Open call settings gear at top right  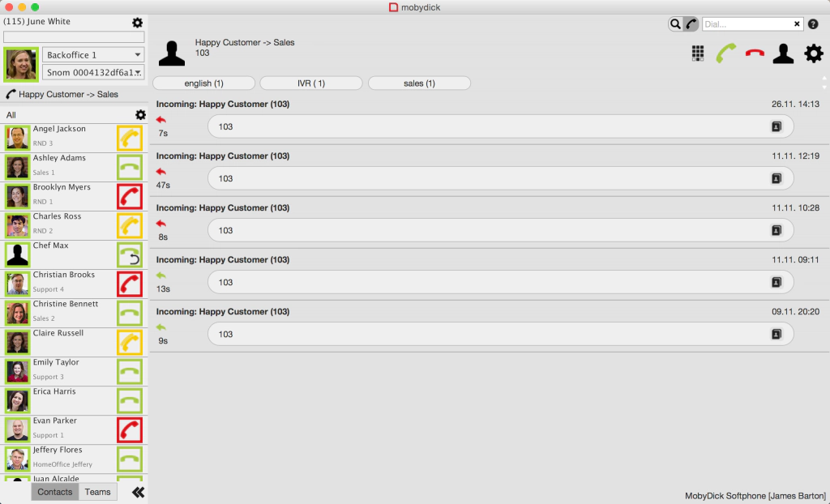pos(813,53)
